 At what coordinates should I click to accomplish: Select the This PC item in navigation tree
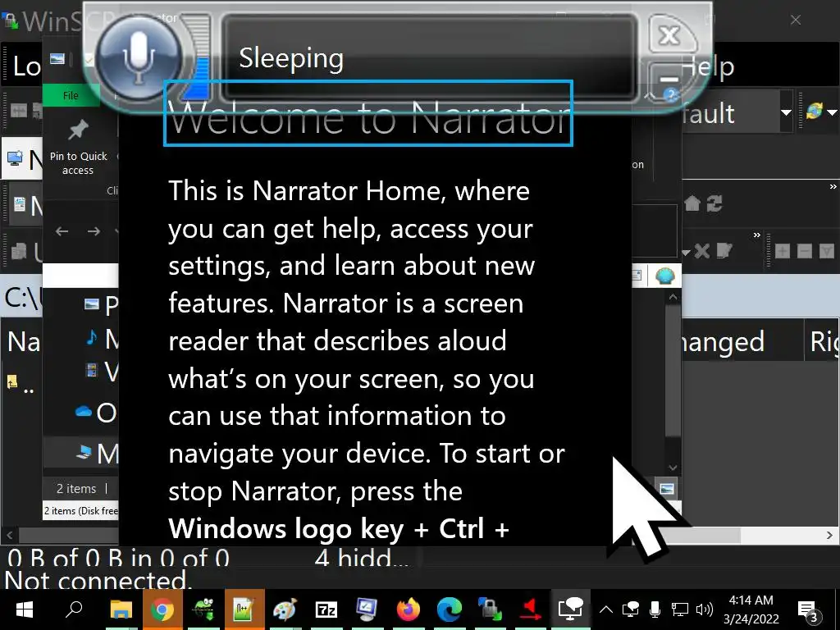click(97, 453)
